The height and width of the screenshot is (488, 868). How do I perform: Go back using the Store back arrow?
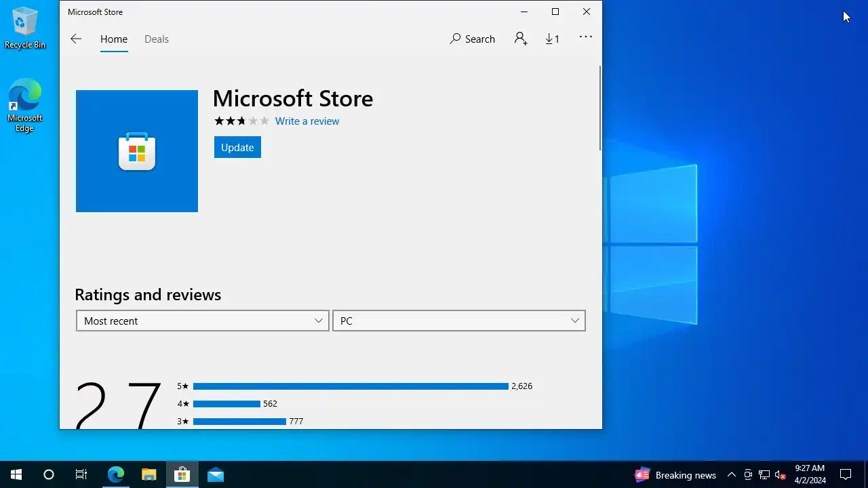[76, 39]
